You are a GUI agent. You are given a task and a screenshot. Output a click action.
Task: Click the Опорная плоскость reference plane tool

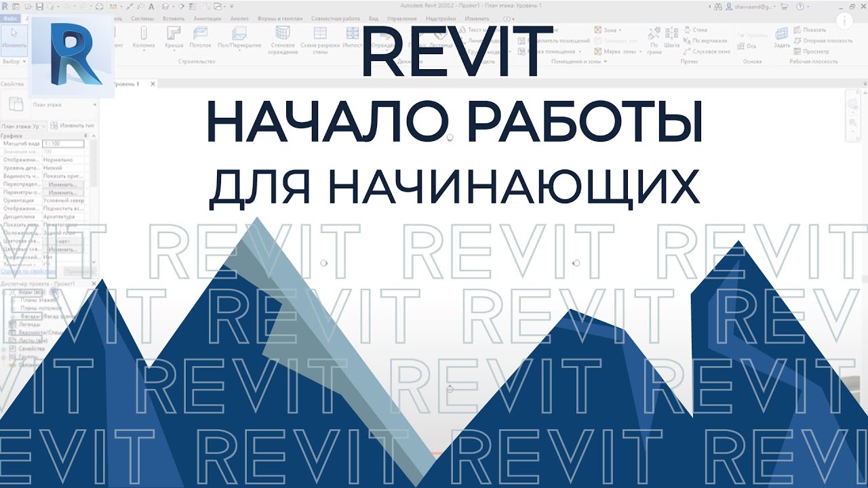coord(823,41)
